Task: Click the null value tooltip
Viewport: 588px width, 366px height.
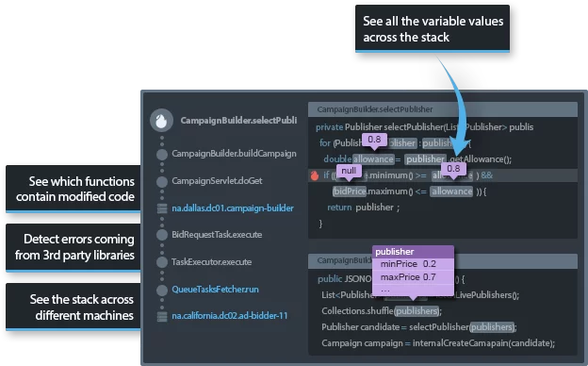Action: [x=349, y=171]
